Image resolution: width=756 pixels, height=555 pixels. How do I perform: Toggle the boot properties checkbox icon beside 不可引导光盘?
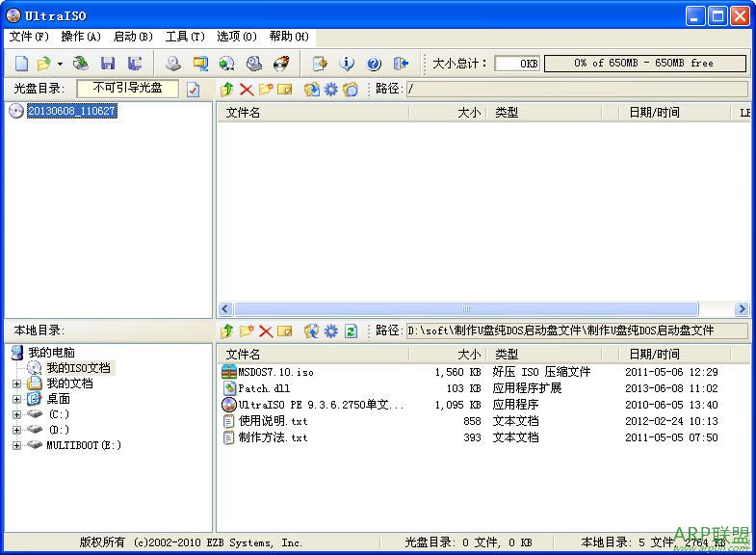coord(193,89)
